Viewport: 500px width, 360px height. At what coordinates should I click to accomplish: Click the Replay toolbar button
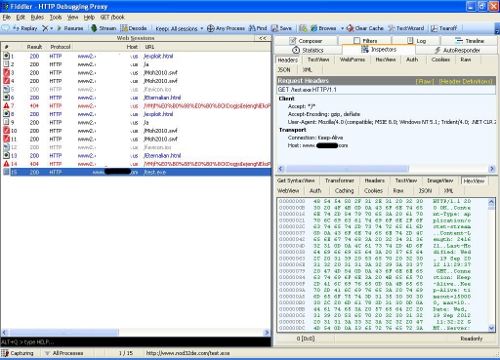(25, 28)
